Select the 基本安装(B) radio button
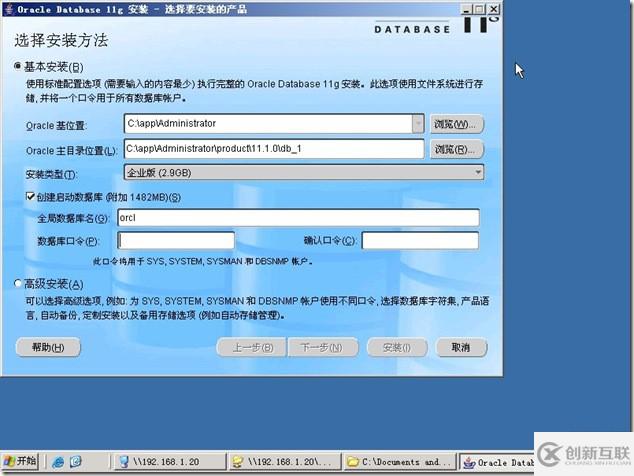This screenshot has width=634, height=476. click(x=17, y=66)
